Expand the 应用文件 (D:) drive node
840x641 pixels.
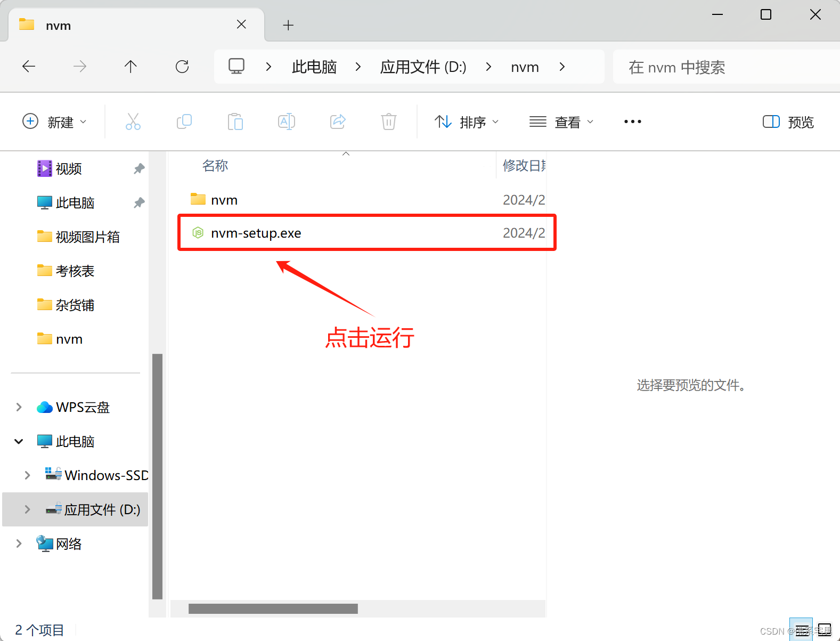[x=27, y=509]
